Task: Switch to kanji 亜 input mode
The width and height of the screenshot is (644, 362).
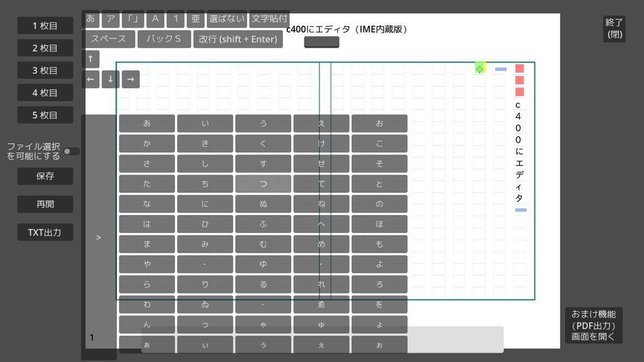Action: pos(196,19)
